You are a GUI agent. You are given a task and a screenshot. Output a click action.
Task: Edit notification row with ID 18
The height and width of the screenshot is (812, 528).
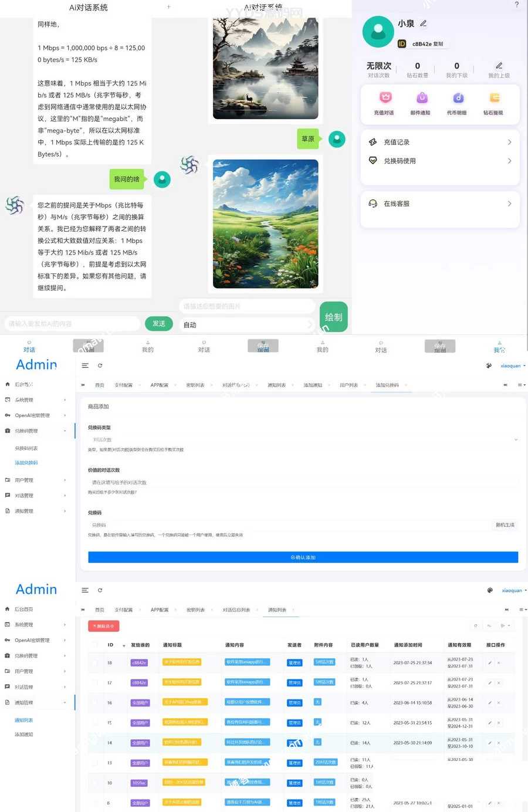(x=490, y=663)
